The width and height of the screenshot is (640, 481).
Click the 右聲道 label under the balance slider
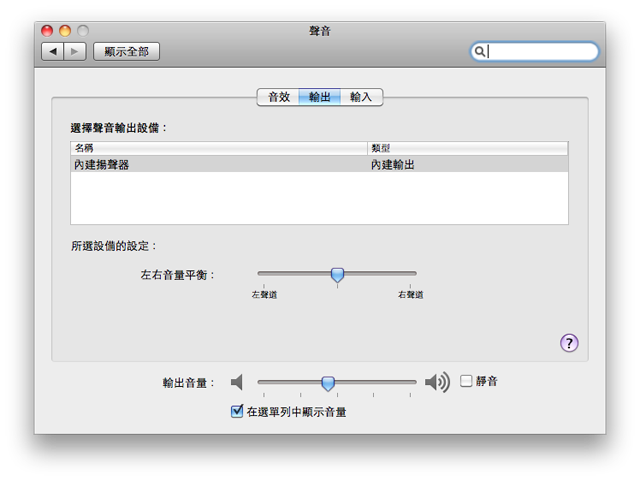(411, 294)
